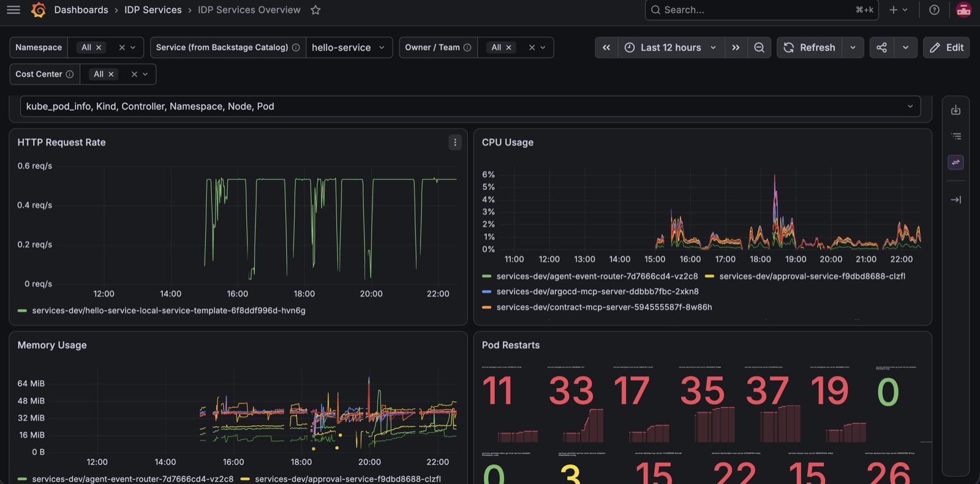Focus the Search field

click(761, 10)
